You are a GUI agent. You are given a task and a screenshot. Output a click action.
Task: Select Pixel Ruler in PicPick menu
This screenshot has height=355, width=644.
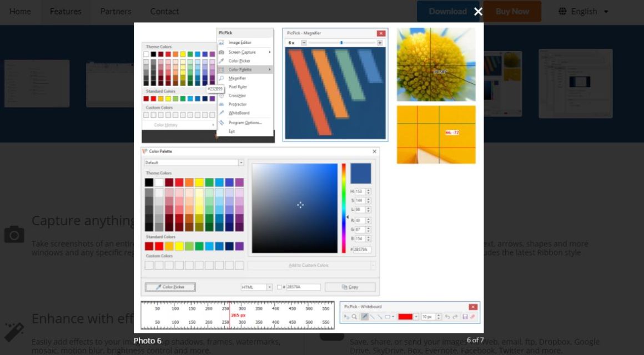238,87
